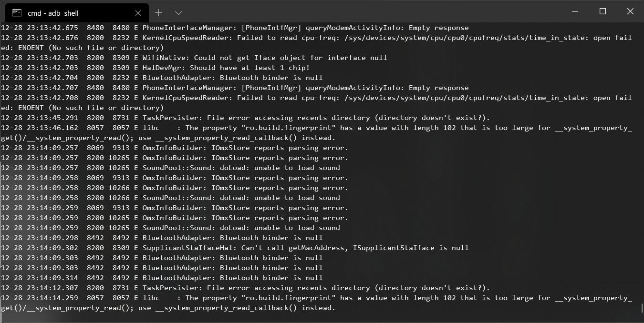Minimize the terminal window
Image resolution: width=644 pixels, height=323 pixels.
[575, 11]
